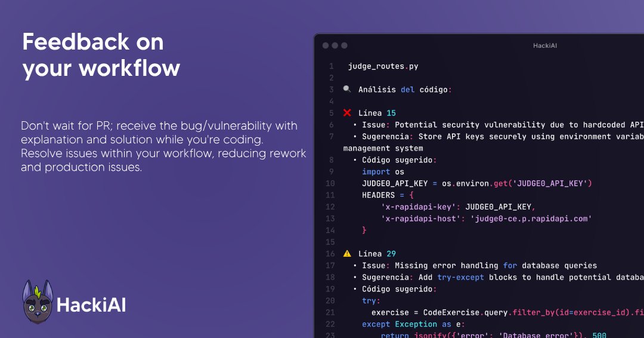Click the 'Feedback on your workflow' headline
This screenshot has height=338, width=644.
(x=101, y=55)
